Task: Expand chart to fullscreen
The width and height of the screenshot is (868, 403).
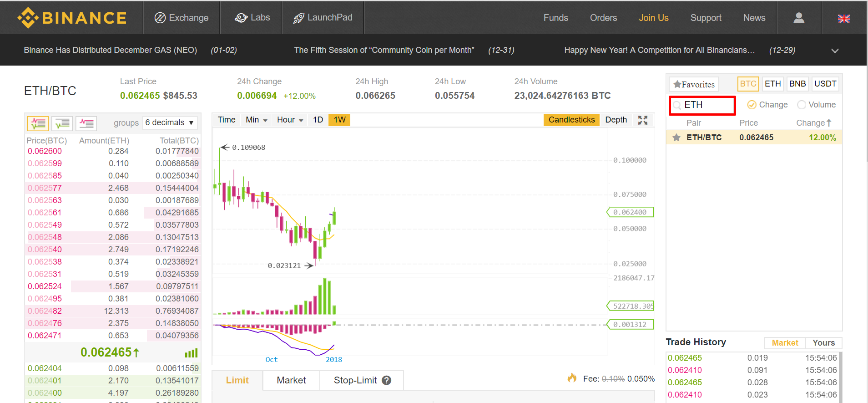Action: (x=642, y=120)
